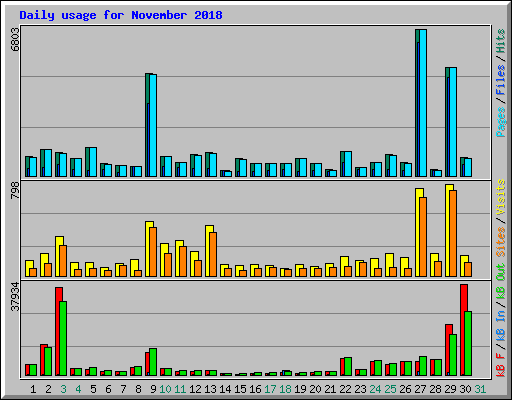The width and height of the screenshot is (512, 400).
Task: Select the 37934 kB axis value
Action: [x=15, y=296]
